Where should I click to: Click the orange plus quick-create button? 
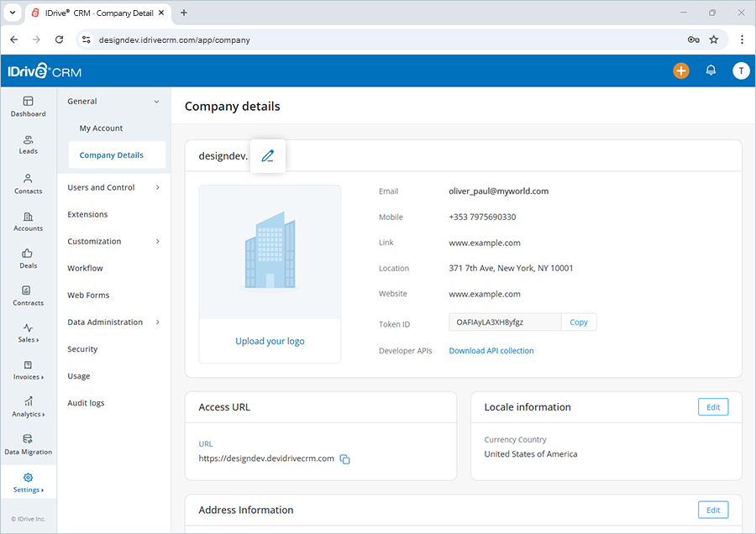pyautogui.click(x=681, y=71)
